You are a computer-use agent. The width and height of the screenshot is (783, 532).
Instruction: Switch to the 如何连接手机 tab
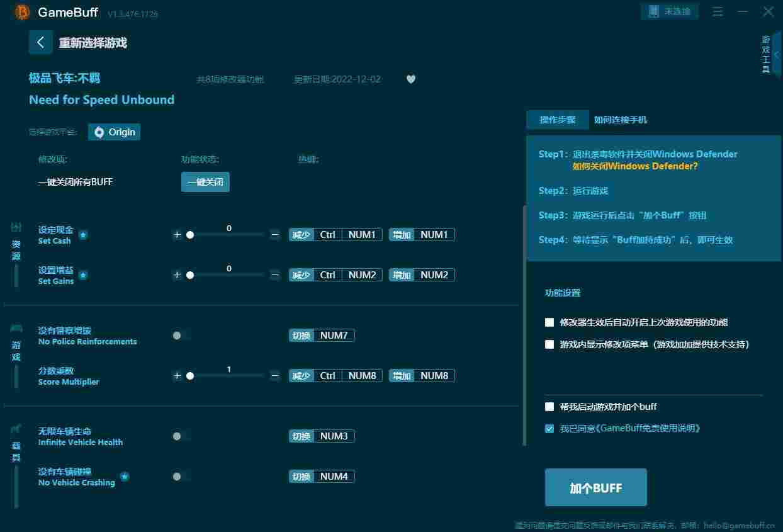tap(621, 120)
